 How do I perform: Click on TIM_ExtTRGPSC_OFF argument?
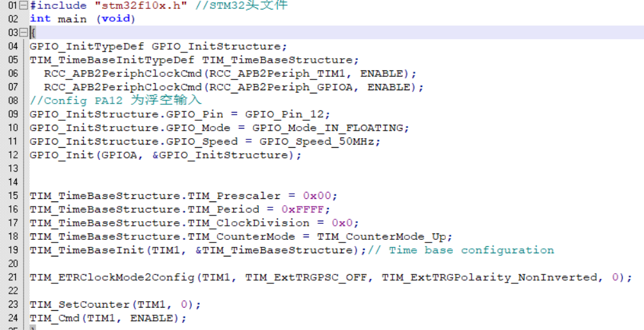305,278
